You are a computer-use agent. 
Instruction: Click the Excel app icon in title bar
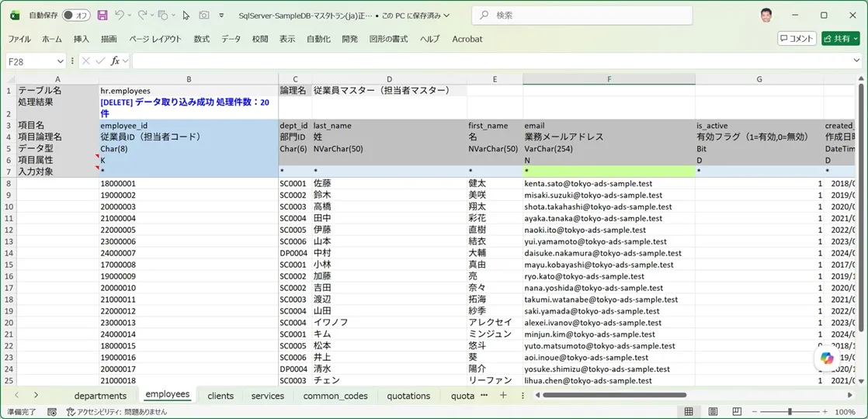[15, 16]
